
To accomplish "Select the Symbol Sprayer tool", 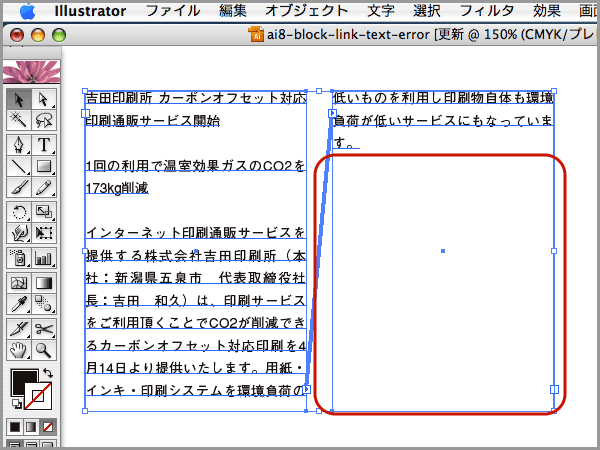I will (x=19, y=258).
